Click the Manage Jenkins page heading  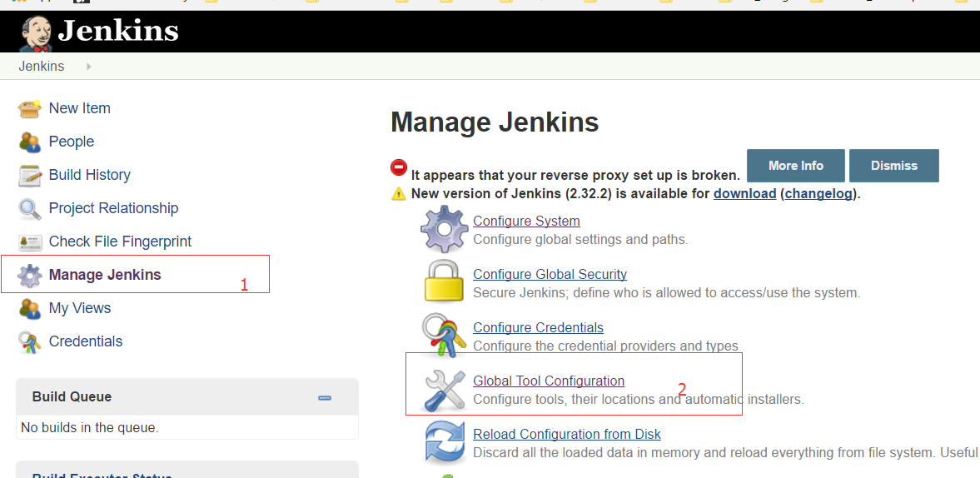(495, 122)
